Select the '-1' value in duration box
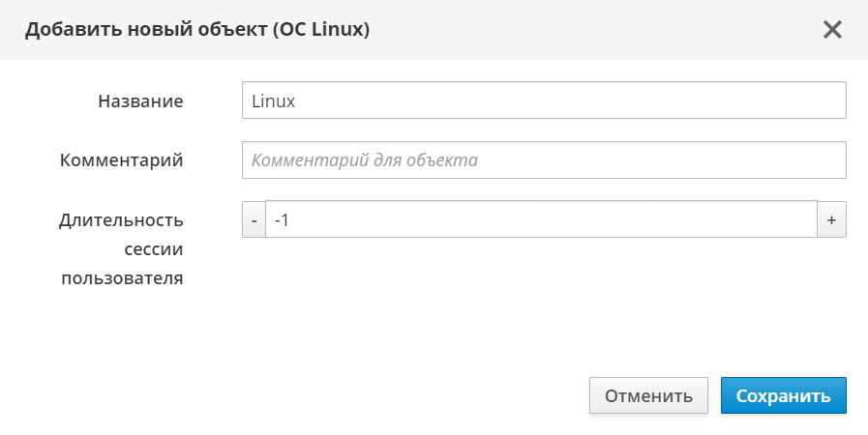Viewport: 868px width, 435px height. [x=283, y=220]
